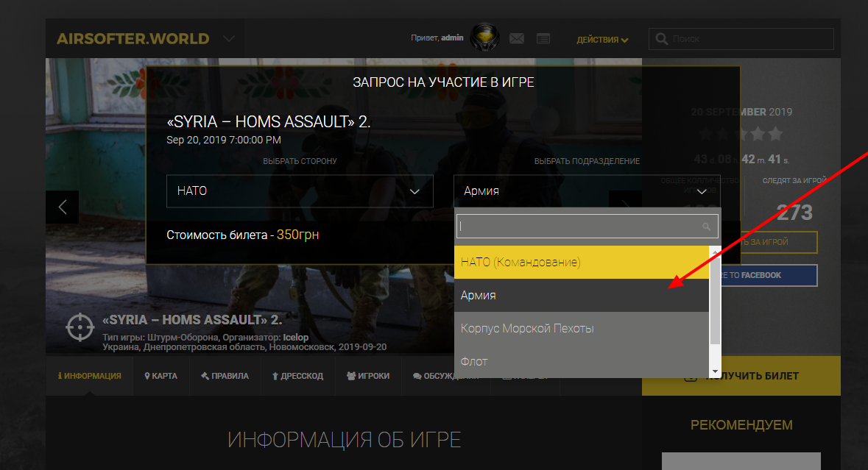The image size is (868, 470).
Task: Click the crosshair target icon beside game title
Action: 80,327
